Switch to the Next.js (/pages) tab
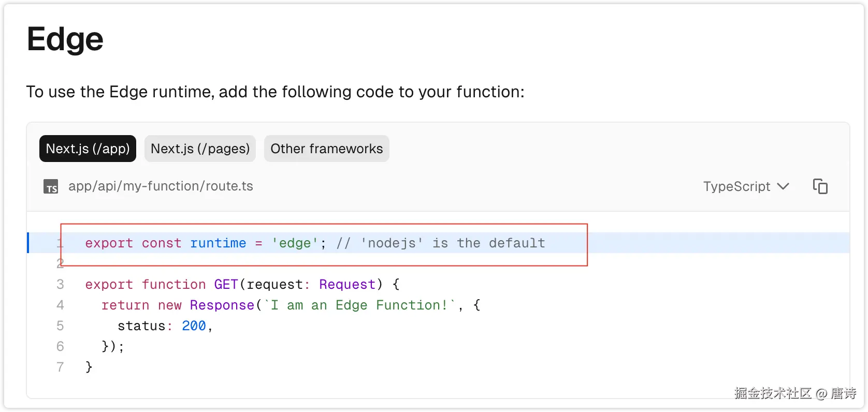The image size is (868, 412). click(x=200, y=149)
